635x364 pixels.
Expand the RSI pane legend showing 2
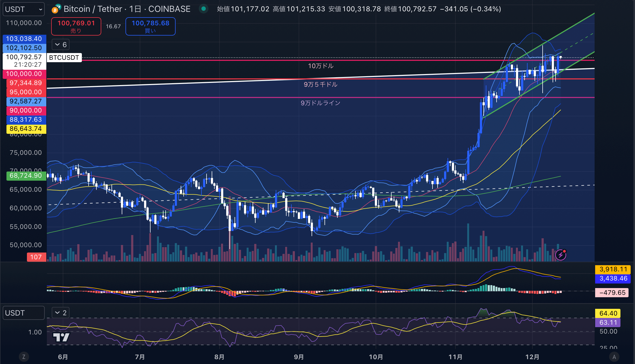[61, 313]
